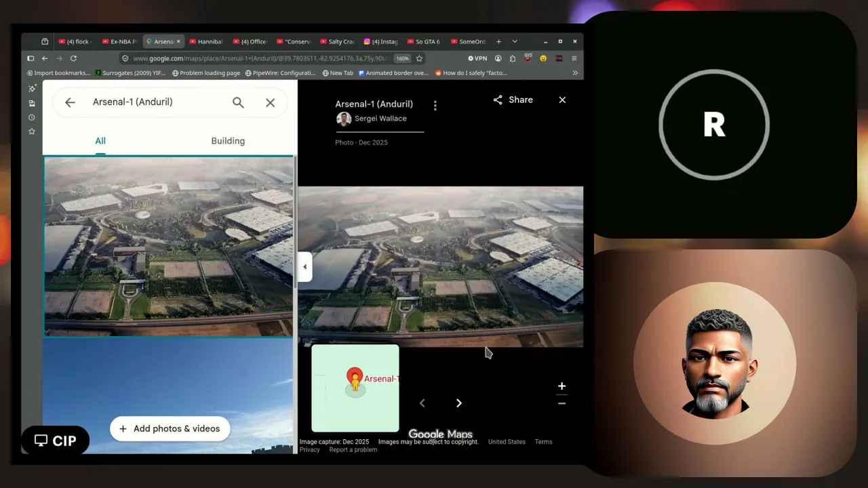
Task: Open Import bookmarks bookmark
Action: click(58, 73)
